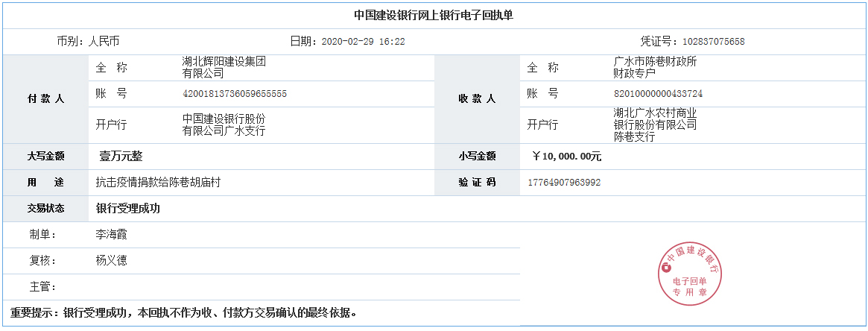Click the 小写金额 label
This screenshot has height=331, width=868.
(x=477, y=157)
